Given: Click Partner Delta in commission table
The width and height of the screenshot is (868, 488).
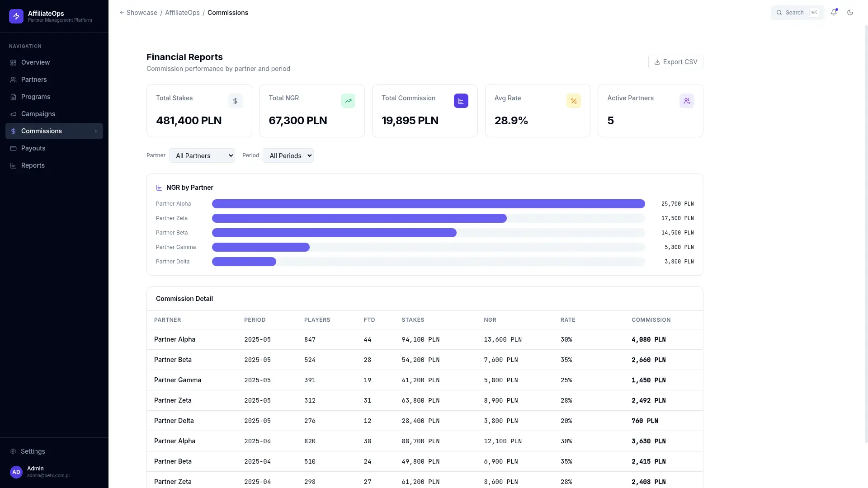Looking at the screenshot, I should click(174, 421).
